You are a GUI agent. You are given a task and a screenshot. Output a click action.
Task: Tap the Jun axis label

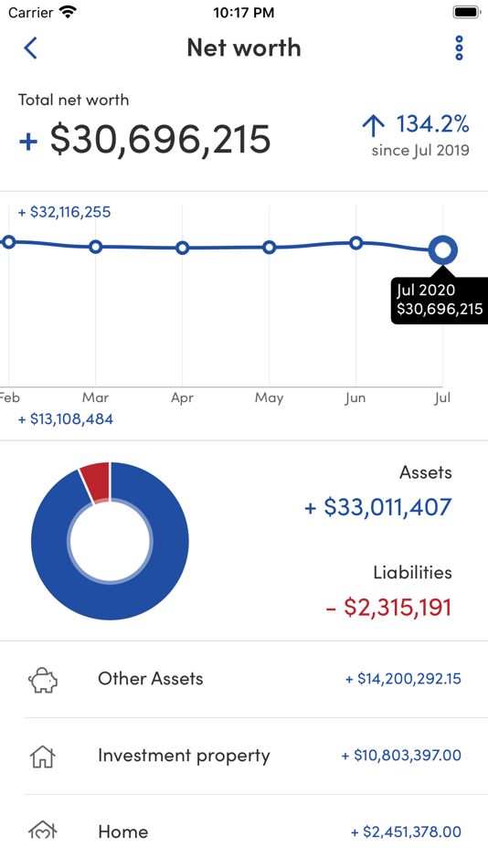pyautogui.click(x=355, y=398)
